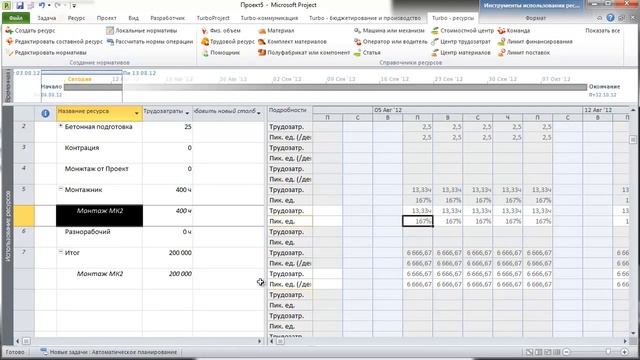Switch to the Проект ribbon tab
This screenshot has width=640, height=360.
pos(107,18)
